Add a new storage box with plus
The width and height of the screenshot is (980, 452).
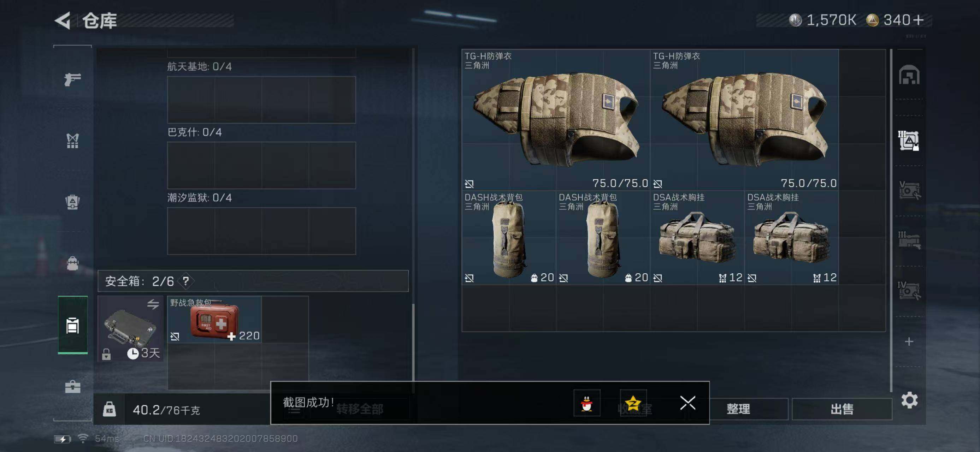[x=909, y=341]
